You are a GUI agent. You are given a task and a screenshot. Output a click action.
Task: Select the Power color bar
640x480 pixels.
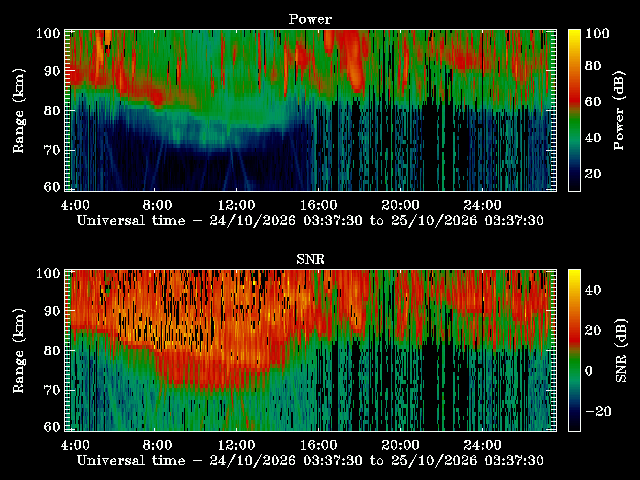click(x=574, y=110)
